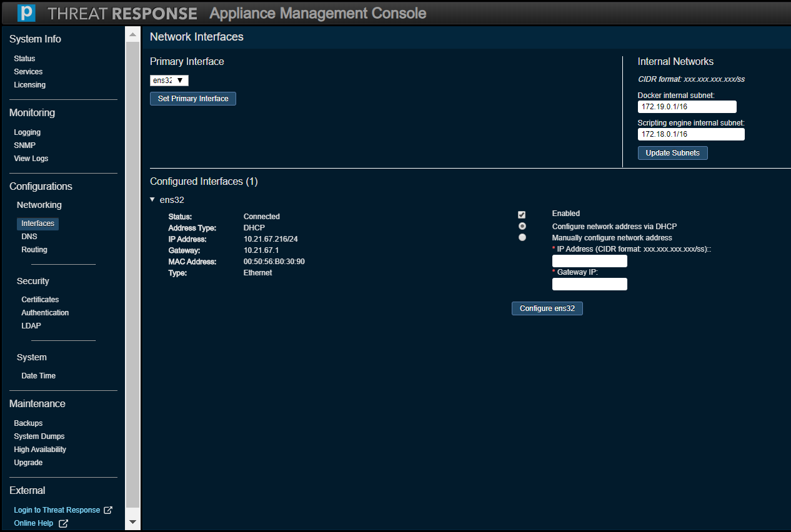Click the Update Subnets button
Viewport: 791px width, 532px height.
[672, 153]
